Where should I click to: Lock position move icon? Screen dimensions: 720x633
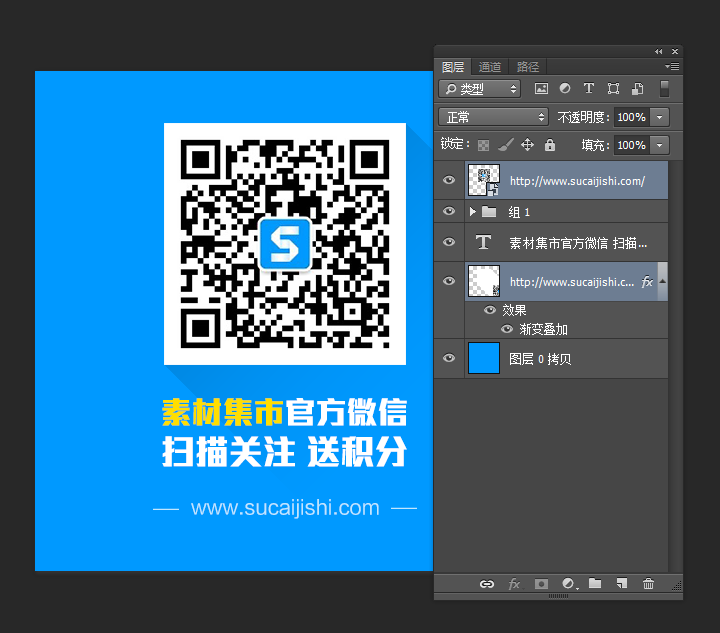pyautogui.click(x=527, y=145)
